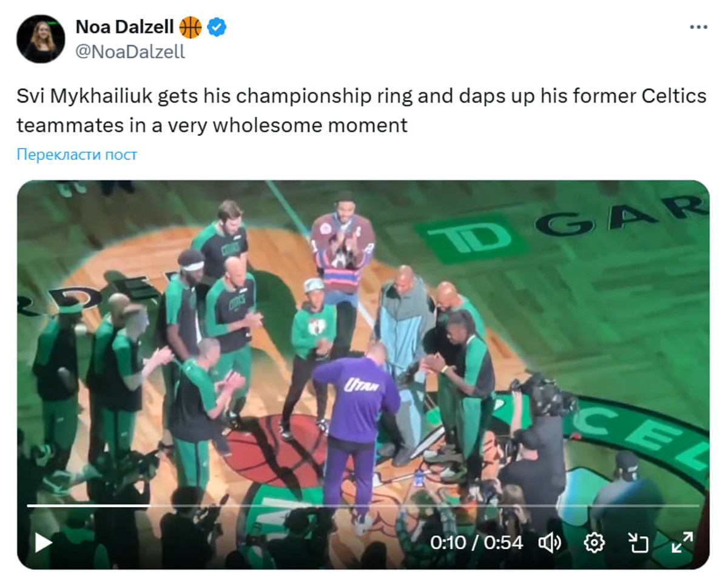Click the blue verified badge
Image resolution: width=728 pixels, height=581 pixels.
(x=217, y=27)
